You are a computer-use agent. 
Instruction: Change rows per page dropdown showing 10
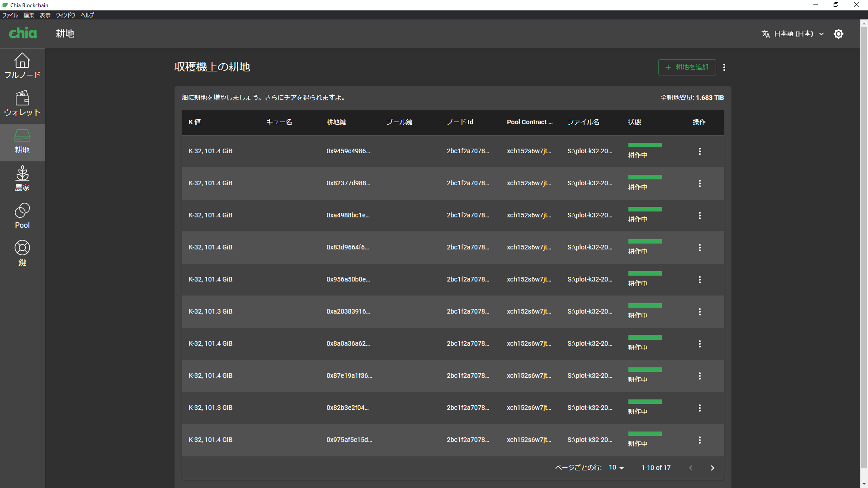pyautogui.click(x=616, y=468)
